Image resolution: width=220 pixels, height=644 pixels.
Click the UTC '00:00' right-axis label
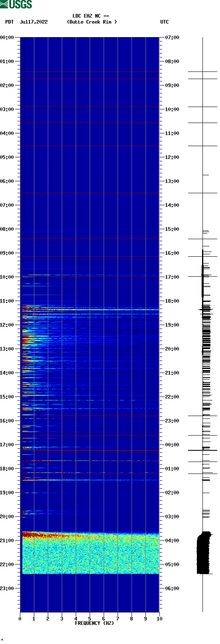(172, 445)
